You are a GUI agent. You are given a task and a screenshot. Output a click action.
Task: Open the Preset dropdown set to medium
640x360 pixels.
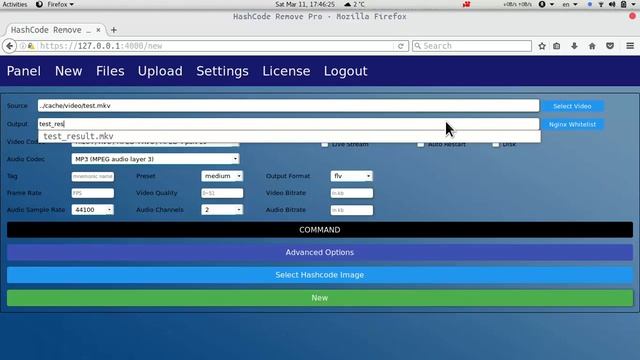[x=222, y=176]
